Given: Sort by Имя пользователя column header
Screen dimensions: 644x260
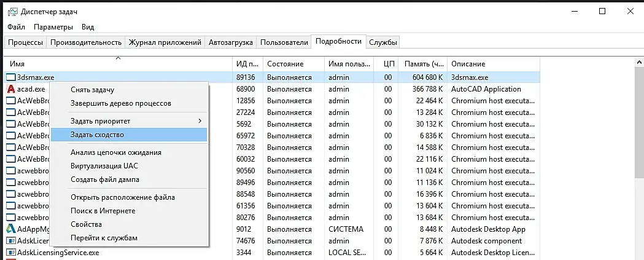Looking at the screenshot, I should [349, 64].
